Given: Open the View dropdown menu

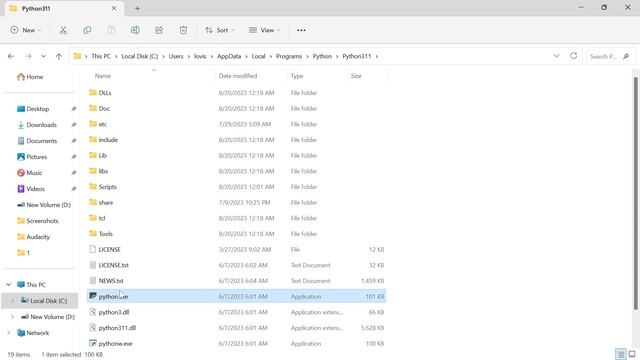Looking at the screenshot, I should (264, 30).
